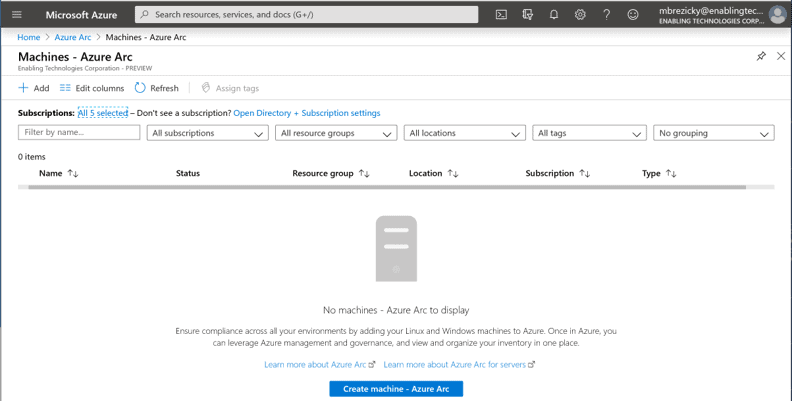Sort by Type column arrows
The image size is (792, 401).
(671, 173)
